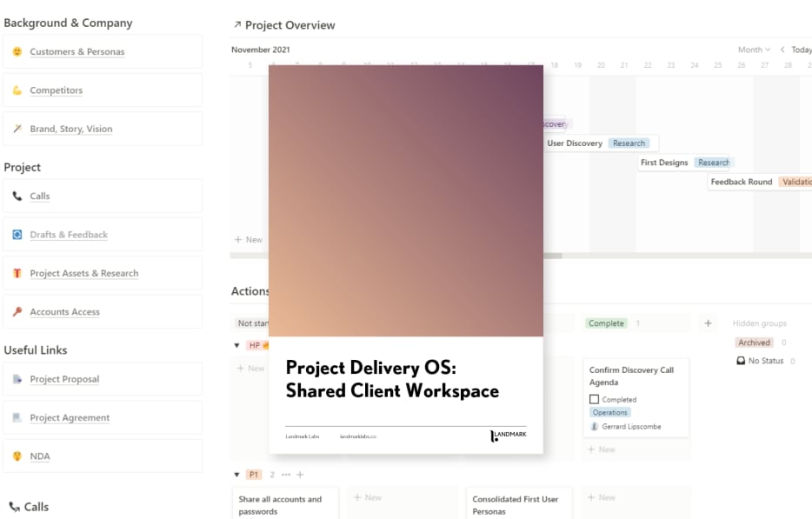Click the previous period chevron near Today
The height and width of the screenshot is (519, 812).
[x=782, y=50]
